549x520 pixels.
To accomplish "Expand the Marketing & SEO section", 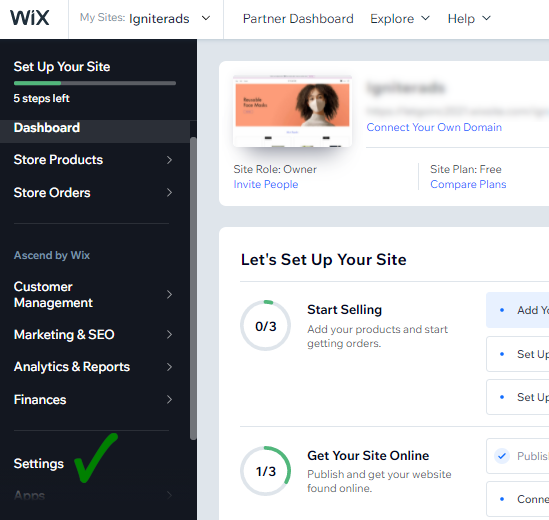I will click(93, 334).
